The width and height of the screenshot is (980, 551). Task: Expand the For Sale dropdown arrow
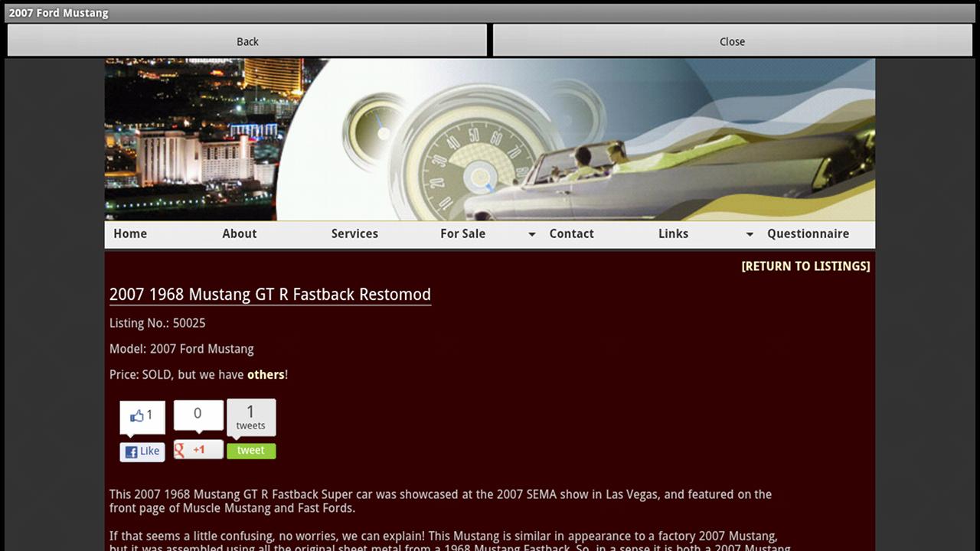tap(532, 235)
